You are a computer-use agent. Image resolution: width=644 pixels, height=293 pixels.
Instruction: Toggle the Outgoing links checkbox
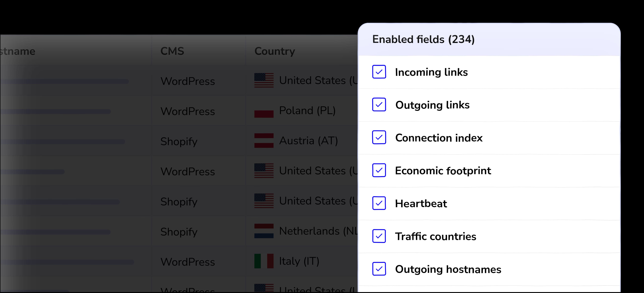[x=379, y=105]
